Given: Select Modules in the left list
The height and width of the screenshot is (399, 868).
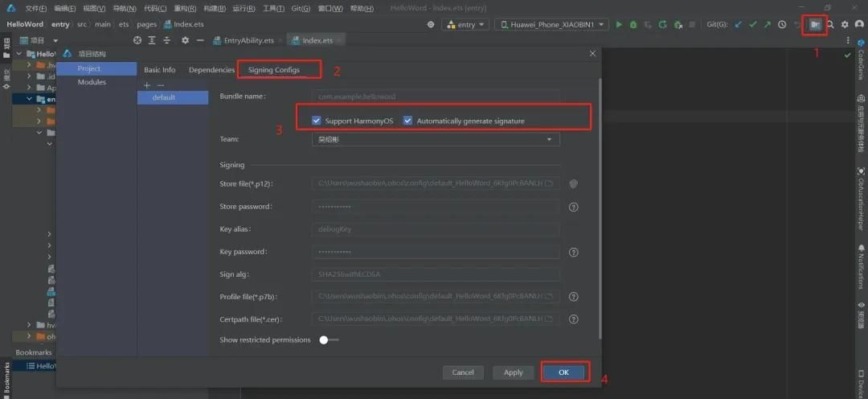Looking at the screenshot, I should (x=92, y=82).
